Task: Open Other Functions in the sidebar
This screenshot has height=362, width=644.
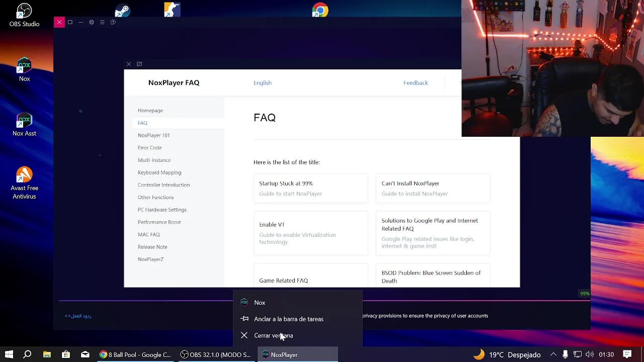Action: pos(156,197)
